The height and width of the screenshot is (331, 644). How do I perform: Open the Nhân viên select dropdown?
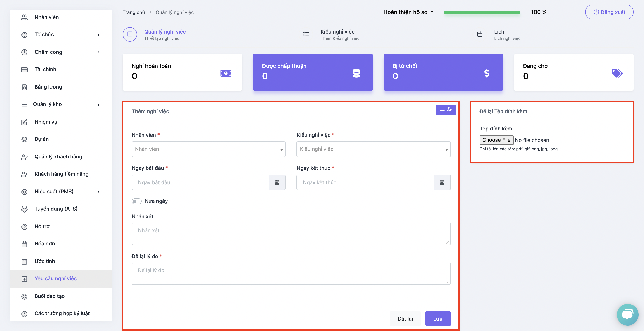pyautogui.click(x=208, y=149)
